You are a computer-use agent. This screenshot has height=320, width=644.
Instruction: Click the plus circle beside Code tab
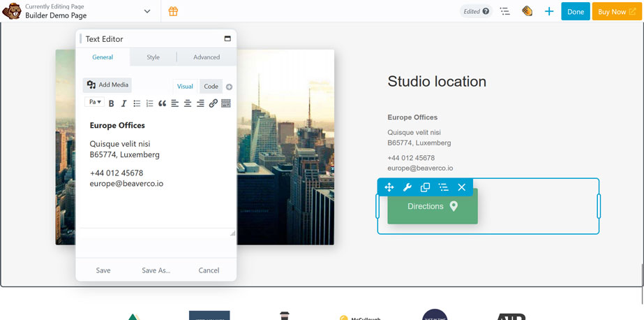point(229,87)
